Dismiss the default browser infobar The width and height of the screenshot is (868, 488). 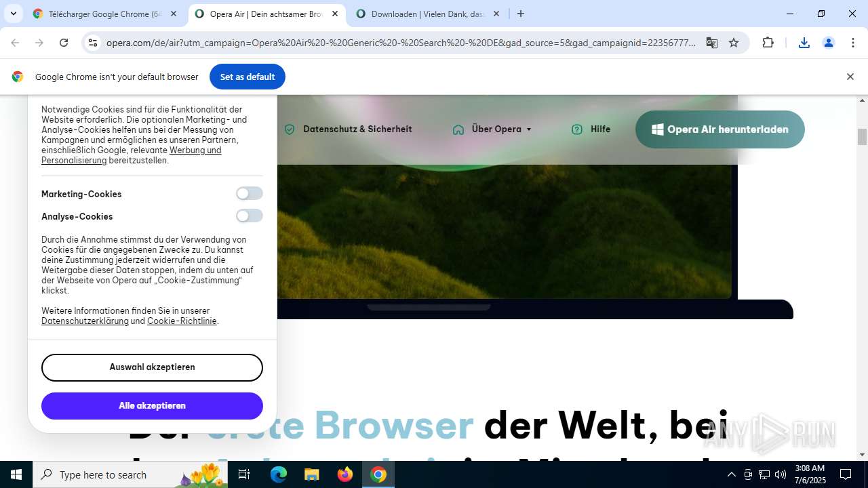(x=850, y=77)
